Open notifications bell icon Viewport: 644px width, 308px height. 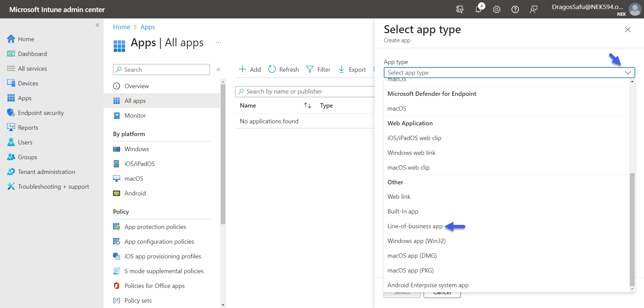[x=479, y=9]
